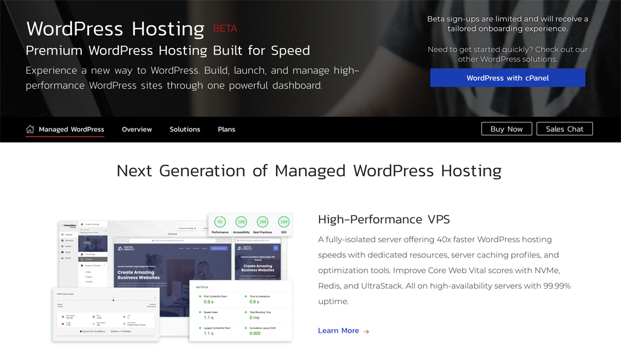The width and height of the screenshot is (621, 364).
Task: Switch to the Overview tab
Action: (136, 130)
